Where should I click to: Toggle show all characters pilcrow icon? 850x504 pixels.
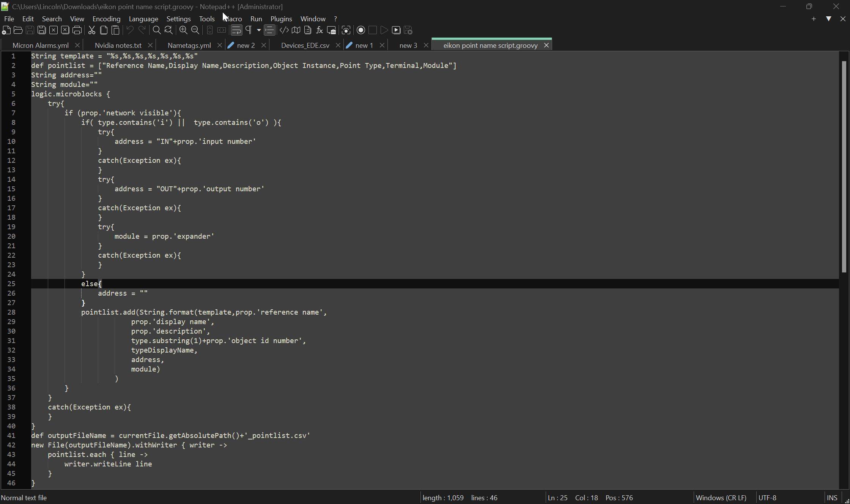(249, 30)
